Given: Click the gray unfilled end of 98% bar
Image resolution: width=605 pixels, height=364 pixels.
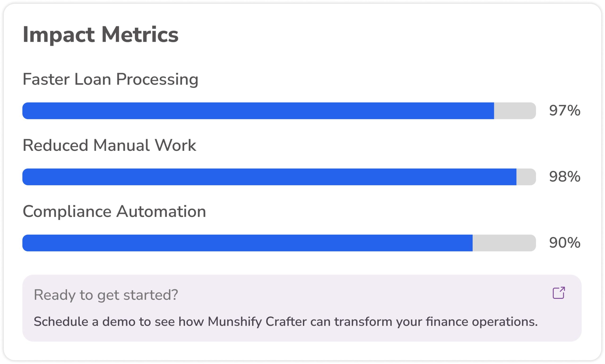Looking at the screenshot, I should (x=526, y=177).
